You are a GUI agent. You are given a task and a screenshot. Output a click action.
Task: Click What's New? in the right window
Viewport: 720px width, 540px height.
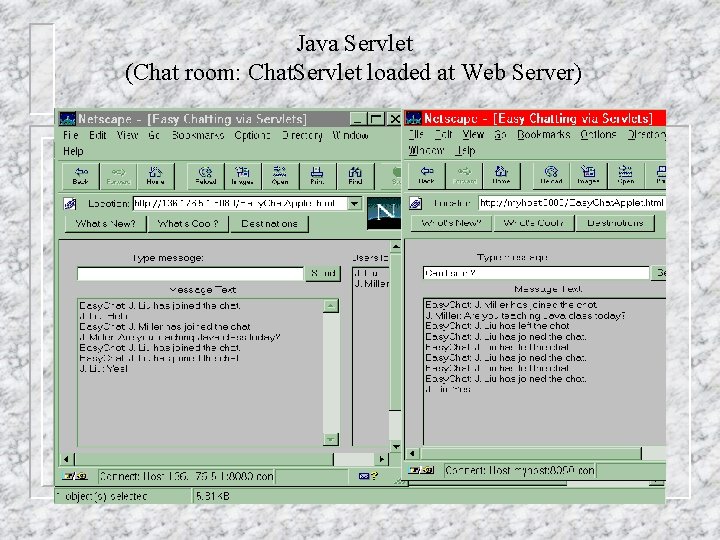click(x=451, y=223)
